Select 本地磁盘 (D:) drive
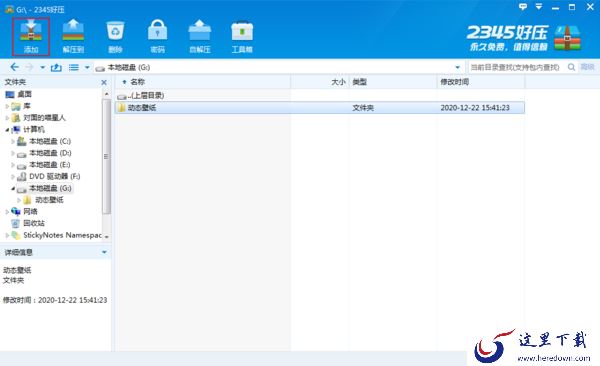The width and height of the screenshot is (600, 366). point(50,153)
